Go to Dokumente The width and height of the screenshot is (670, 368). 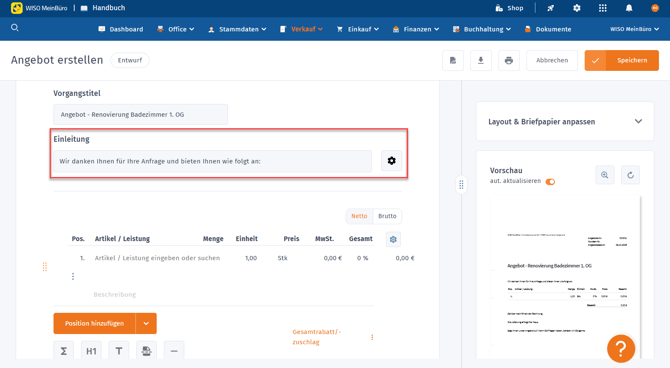(x=548, y=29)
